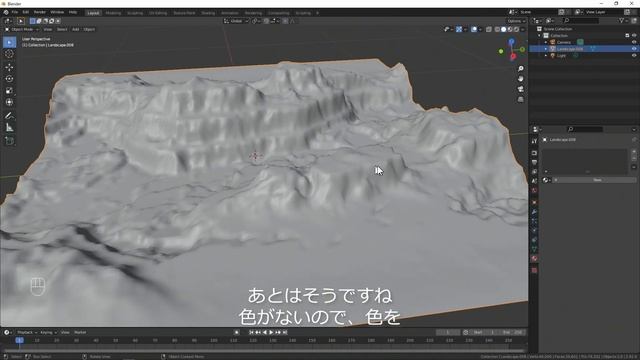Hide Collection in viewport via eye
The height and width of the screenshot is (360, 640).
pos(634,36)
